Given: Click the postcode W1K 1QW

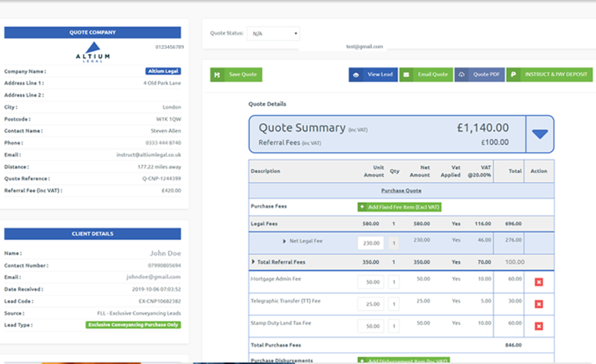Looking at the screenshot, I should 169,120.
